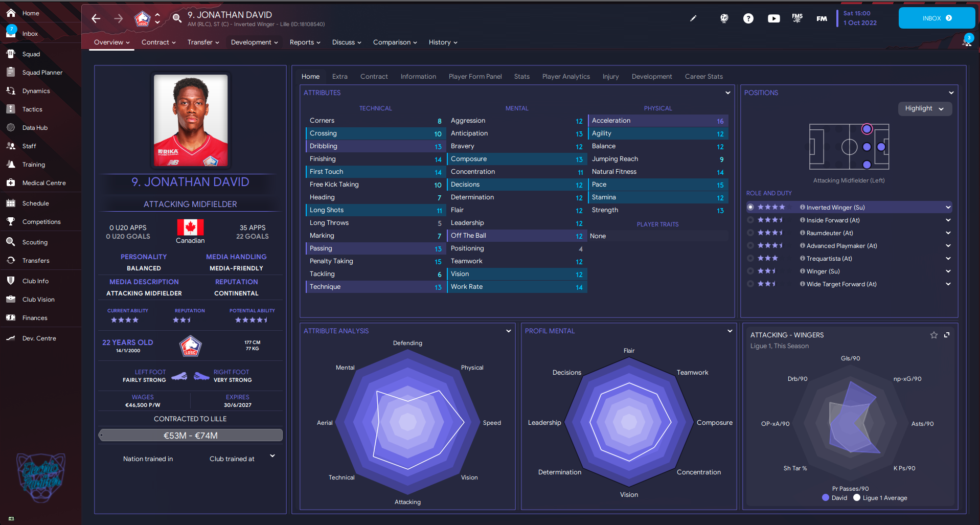
Task: Expand Inverted Winger (Su) role chevron
Action: [948, 207]
